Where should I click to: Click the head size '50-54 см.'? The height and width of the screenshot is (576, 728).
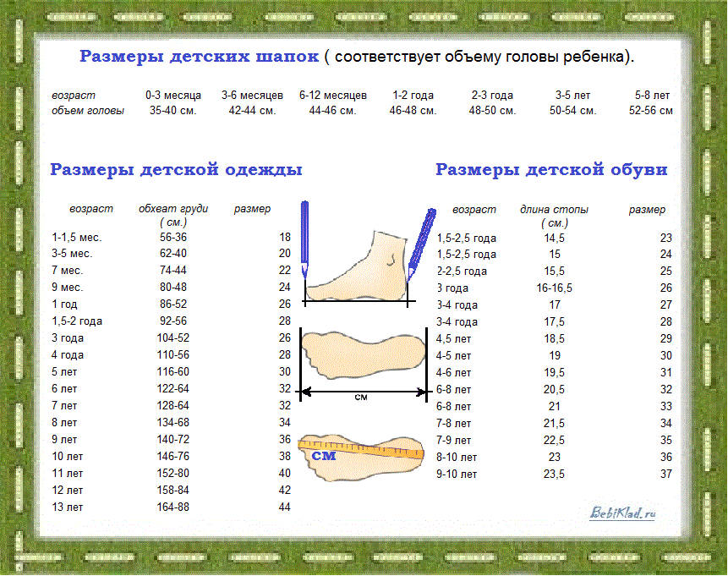click(x=573, y=111)
